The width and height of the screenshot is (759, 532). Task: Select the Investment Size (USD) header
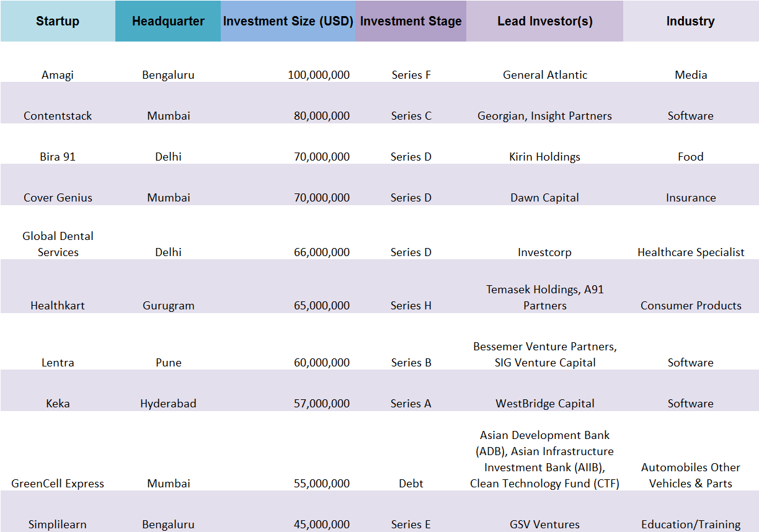click(x=288, y=21)
